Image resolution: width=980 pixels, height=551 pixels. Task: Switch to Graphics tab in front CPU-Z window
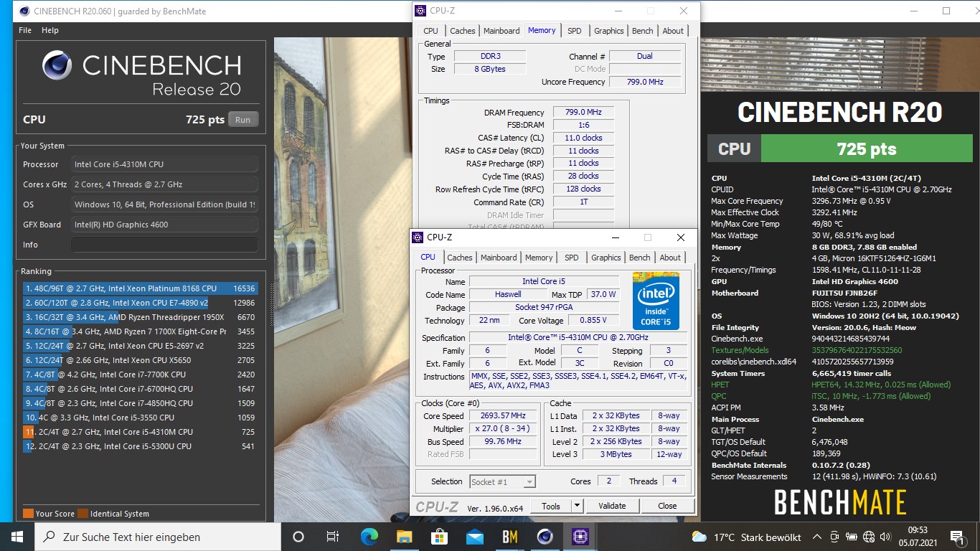point(606,258)
